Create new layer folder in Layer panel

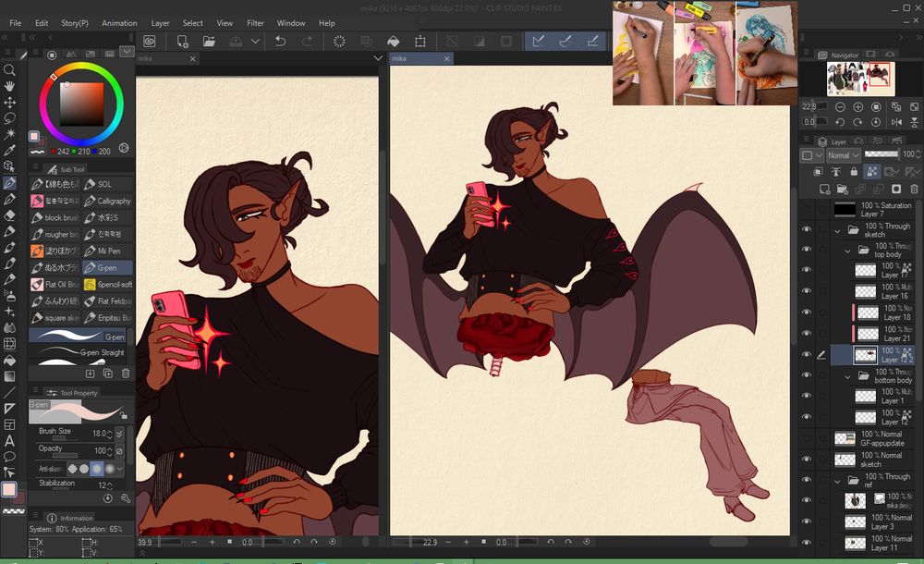[x=842, y=189]
